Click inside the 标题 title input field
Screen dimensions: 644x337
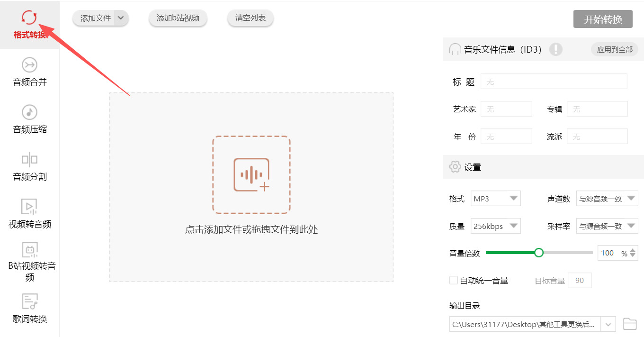(x=553, y=81)
